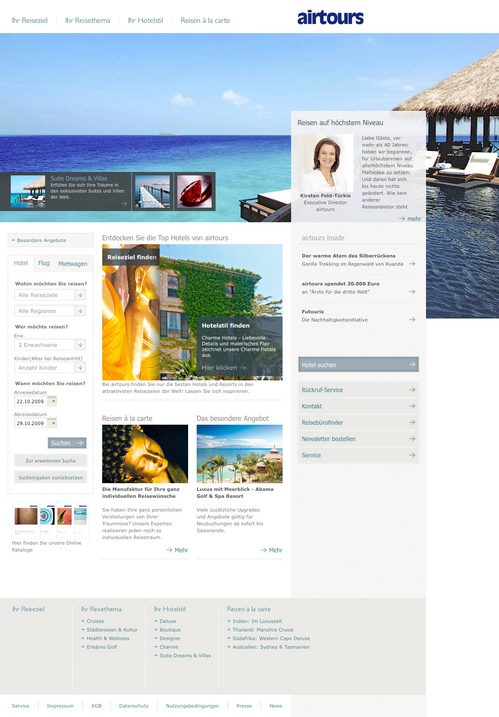Click the arrow beside airtours spendet 20.000 Euro
Screen dimensions: 499x717
412,292
